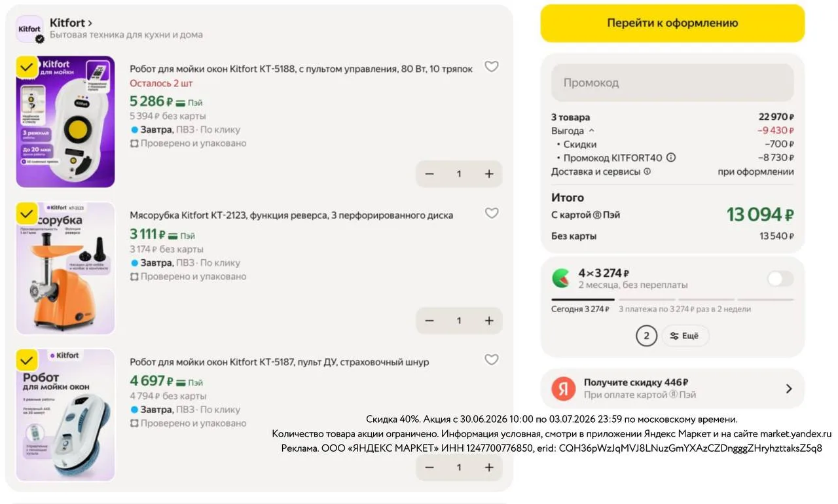Viewport: 838px width, 504px height.
Task: Open Мясорубка Kitfort KT-2123 product title
Action: [291, 215]
